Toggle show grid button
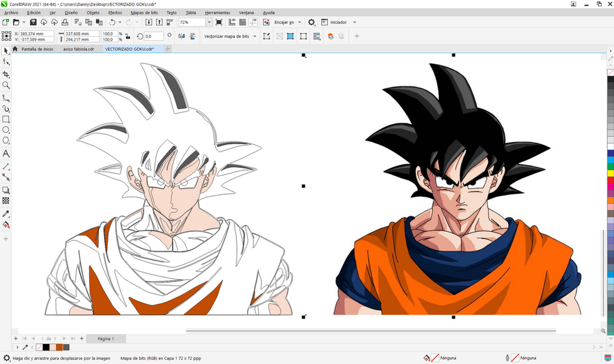 [243, 23]
